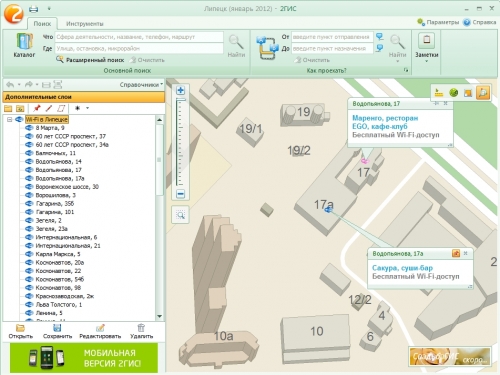Toggle eye icon for Гагарина, 101
Viewport: 500px width, 375px height.
pos(29,212)
